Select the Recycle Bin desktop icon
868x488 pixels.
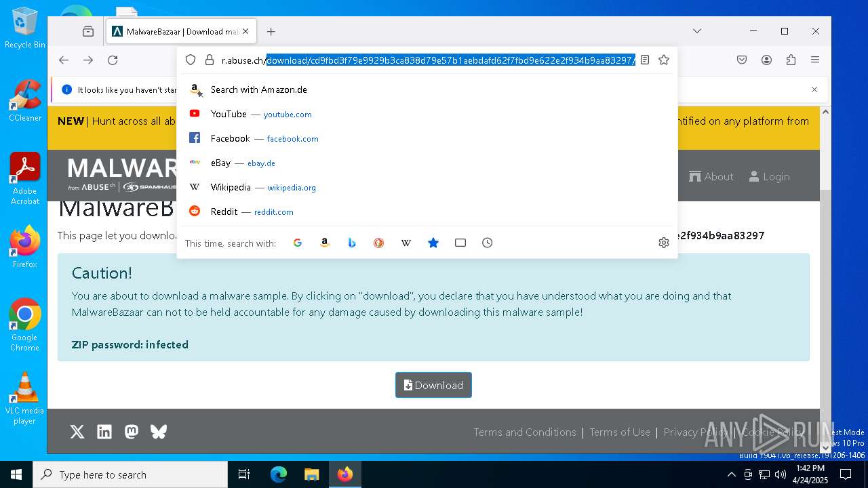[x=25, y=27]
